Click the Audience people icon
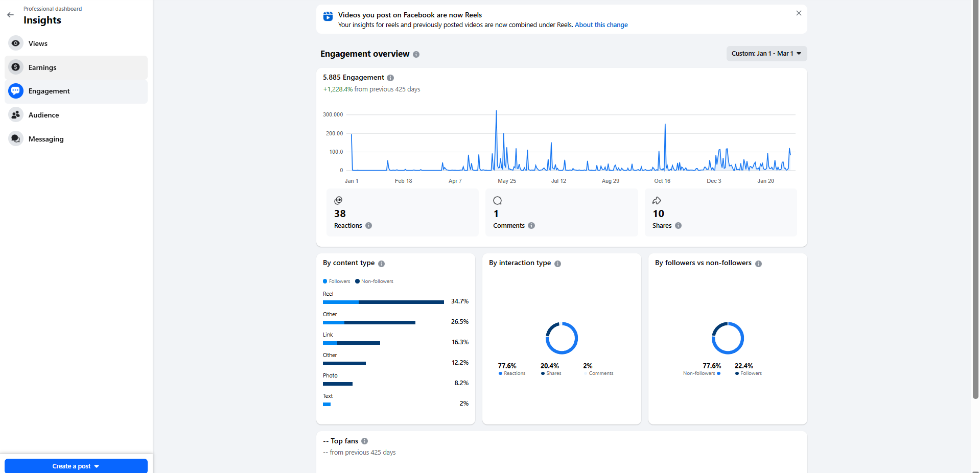This screenshot has width=980, height=473. 16,115
